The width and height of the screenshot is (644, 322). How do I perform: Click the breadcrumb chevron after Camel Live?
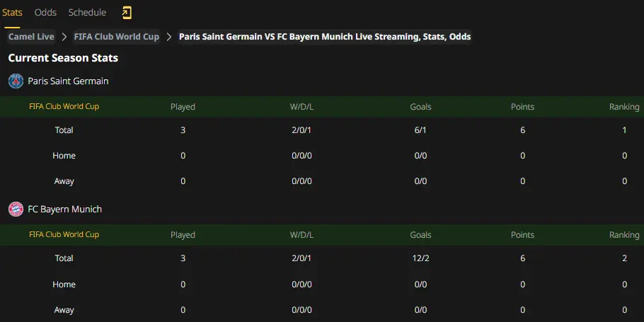[64, 37]
